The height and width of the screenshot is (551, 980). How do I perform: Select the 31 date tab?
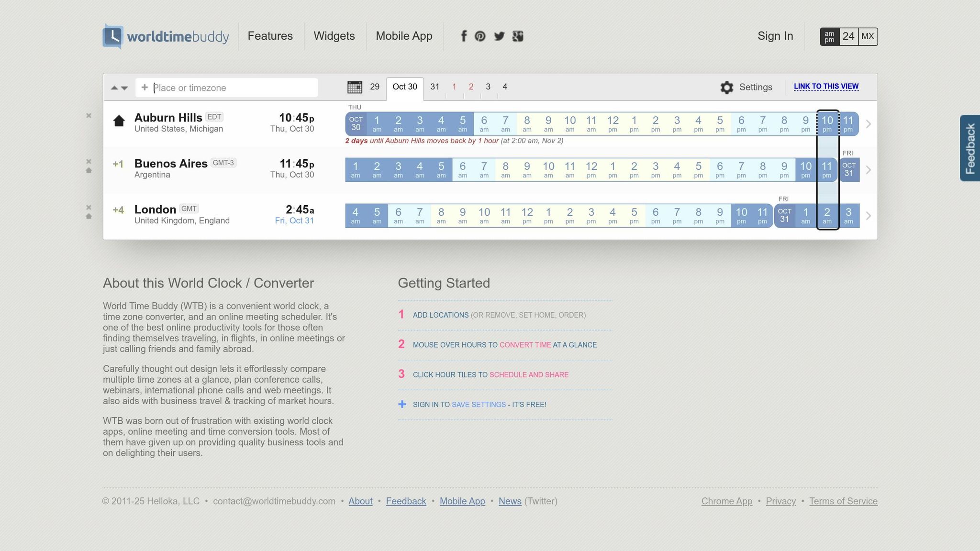tap(434, 87)
